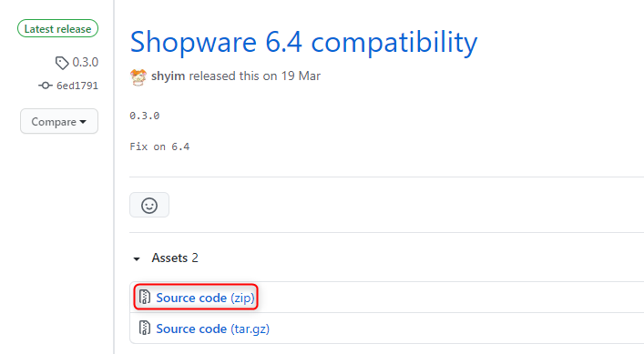Screen dimensions: 644x354
Task: Open the Compare dropdown
Action: (x=59, y=121)
